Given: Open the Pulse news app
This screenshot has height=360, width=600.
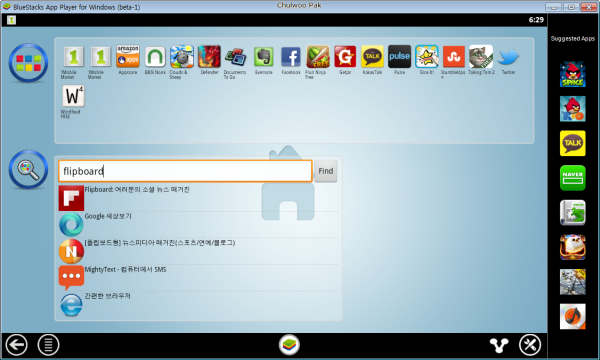Looking at the screenshot, I should pos(399,57).
